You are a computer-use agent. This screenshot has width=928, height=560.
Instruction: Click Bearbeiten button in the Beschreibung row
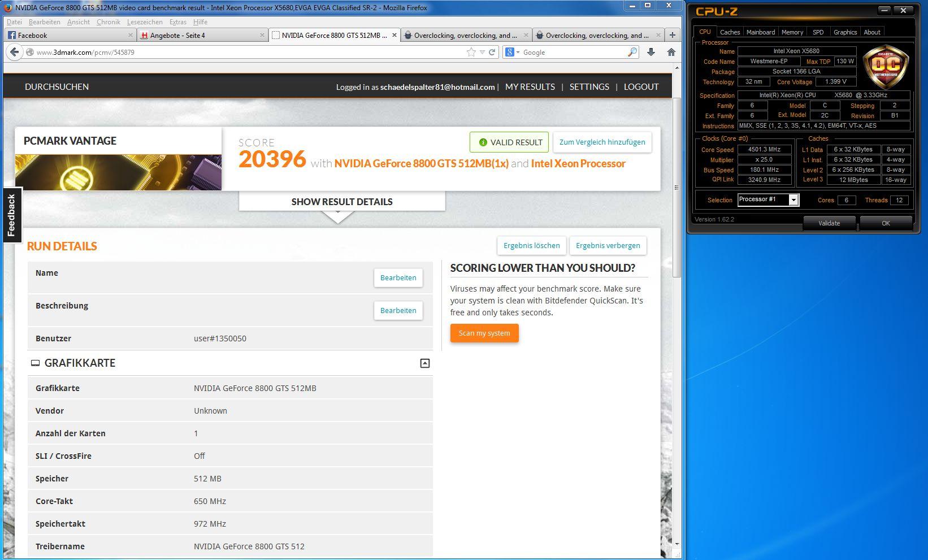coord(398,310)
